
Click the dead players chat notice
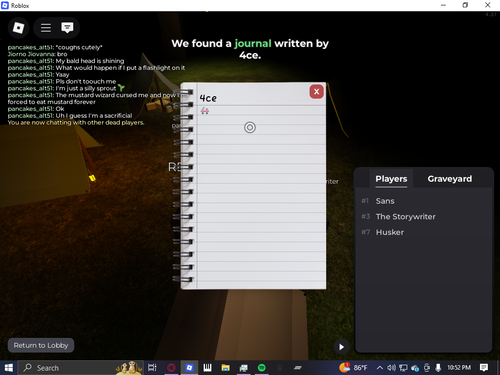76,123
